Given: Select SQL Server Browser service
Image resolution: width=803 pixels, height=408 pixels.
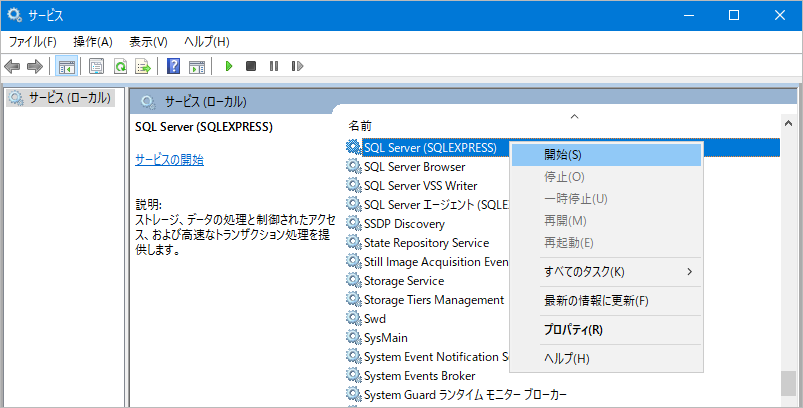Looking at the screenshot, I should 414,166.
